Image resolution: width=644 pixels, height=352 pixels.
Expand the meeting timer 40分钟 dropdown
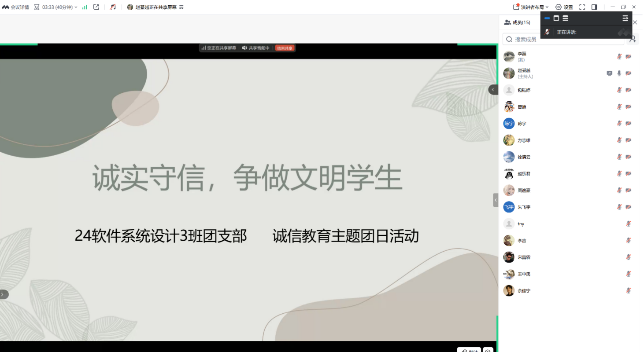click(76, 7)
